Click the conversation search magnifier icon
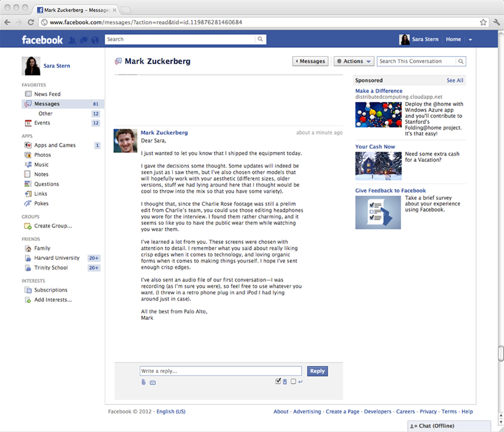Image resolution: width=504 pixels, height=432 pixels. point(461,61)
